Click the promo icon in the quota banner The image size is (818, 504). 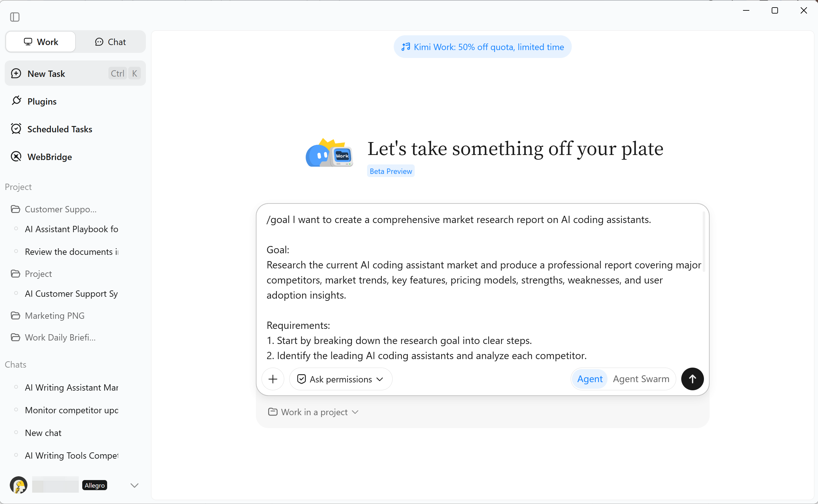pos(406,47)
